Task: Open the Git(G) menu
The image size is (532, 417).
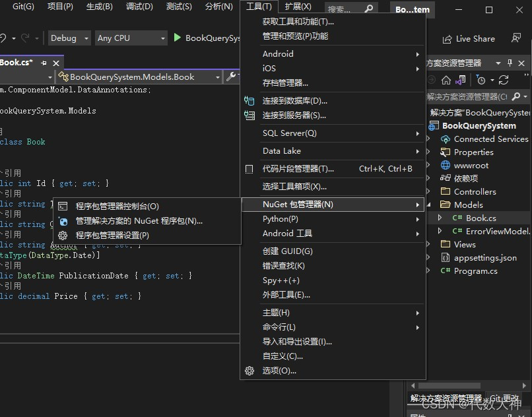Action: coord(23,7)
